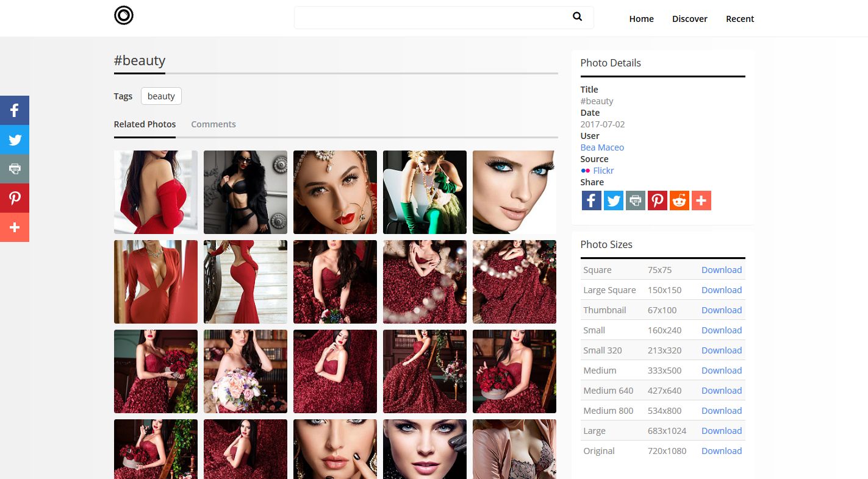The image size is (868, 479).
Task: Switch to the Related Photos tab
Action: point(145,124)
